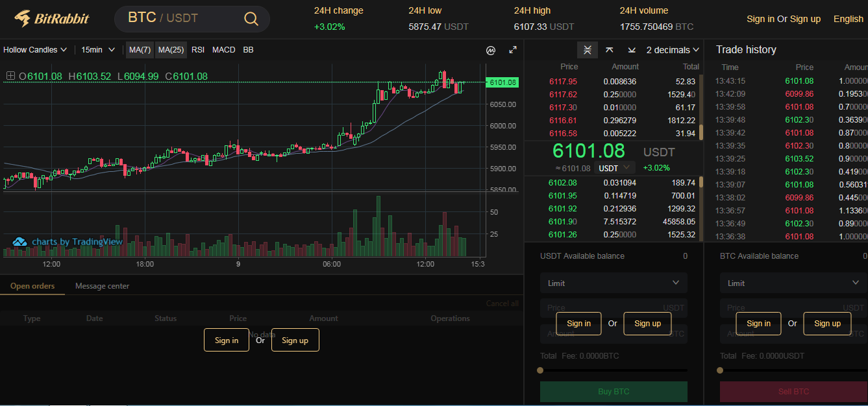Click the 24H low value 5875.47 USDT
The image size is (868, 406).
[438, 27]
